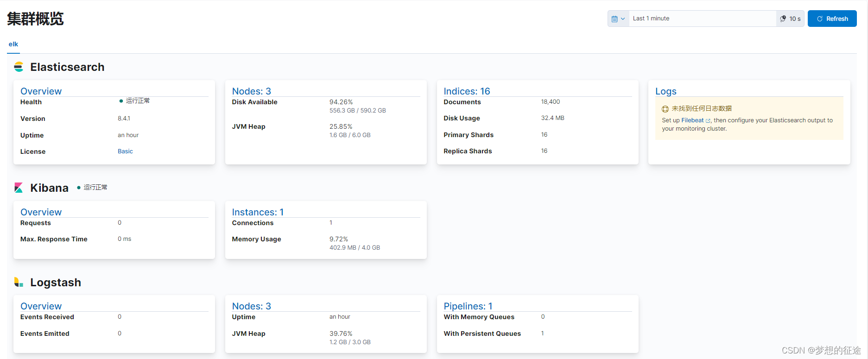
Task: Click the 集群概览 page title
Action: [35, 19]
